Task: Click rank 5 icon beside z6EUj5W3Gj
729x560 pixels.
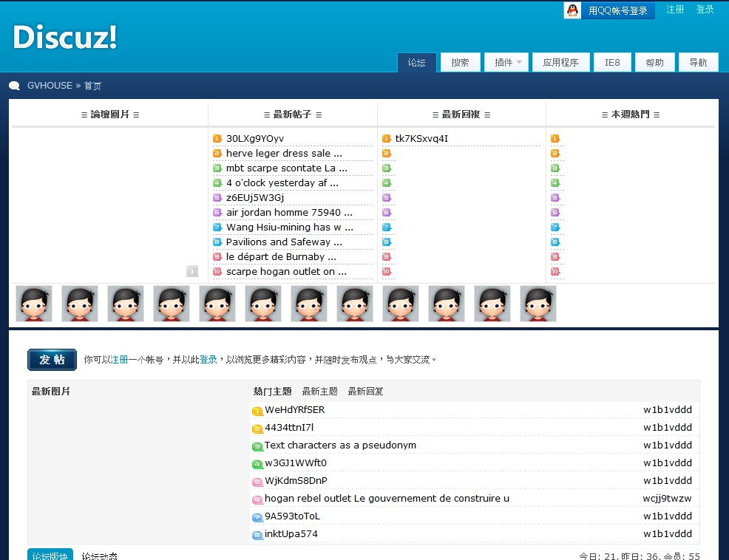Action: 217,197
